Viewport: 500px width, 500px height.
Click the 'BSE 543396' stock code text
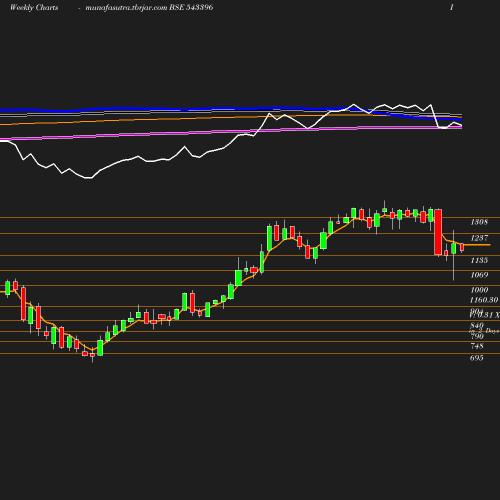coord(191,7)
